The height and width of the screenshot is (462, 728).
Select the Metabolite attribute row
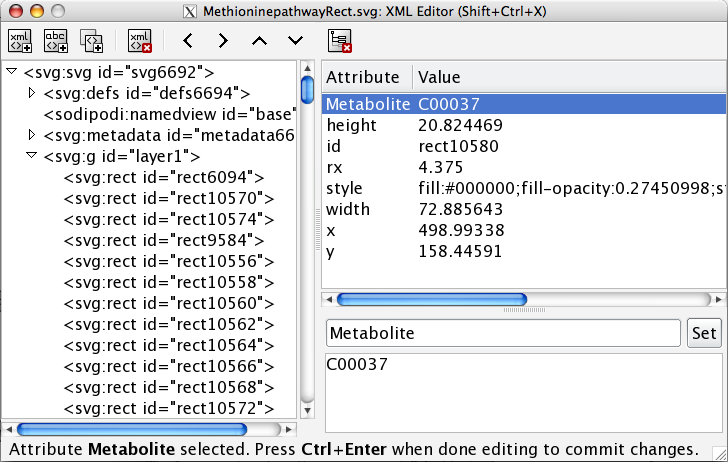tap(524, 104)
